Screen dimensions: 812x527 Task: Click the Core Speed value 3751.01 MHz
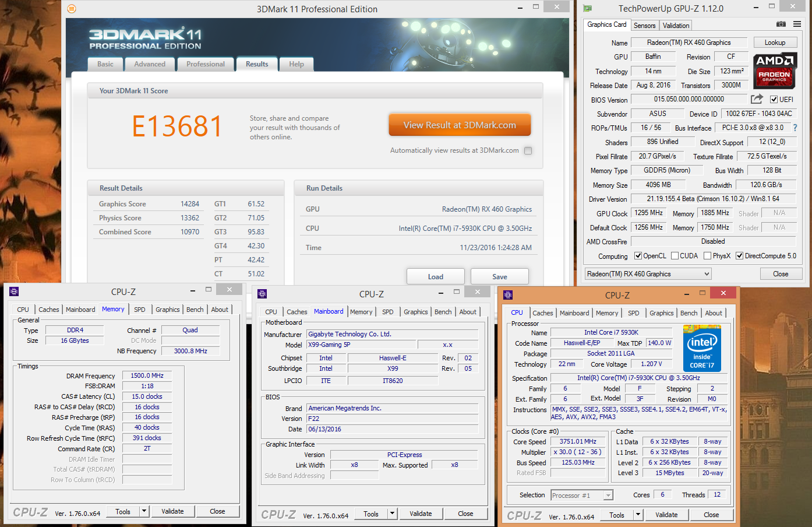pyautogui.click(x=578, y=442)
